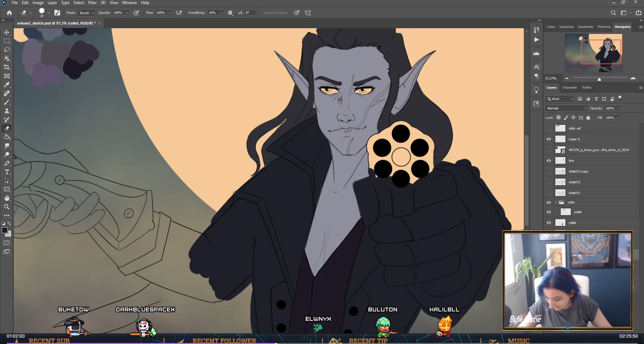This screenshot has height=344, width=644.
Task: Open Edit Toolbar three-dots button
Action: 7,215
